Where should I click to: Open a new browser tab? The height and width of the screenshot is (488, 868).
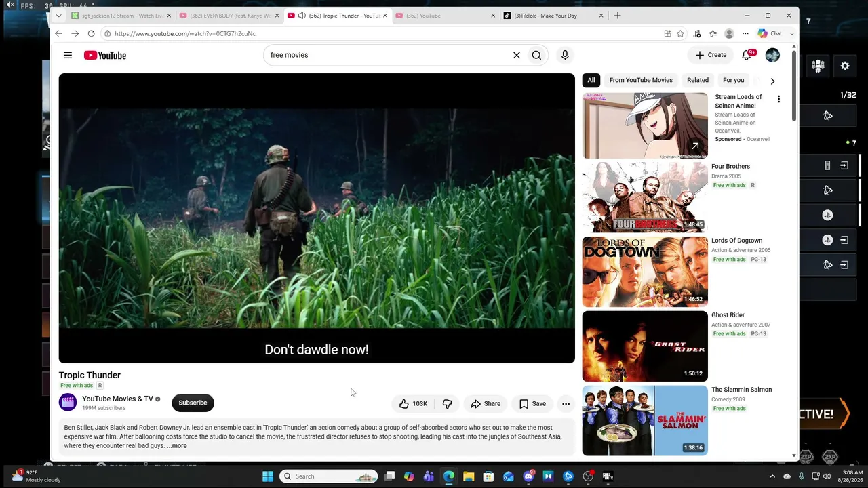617,16
